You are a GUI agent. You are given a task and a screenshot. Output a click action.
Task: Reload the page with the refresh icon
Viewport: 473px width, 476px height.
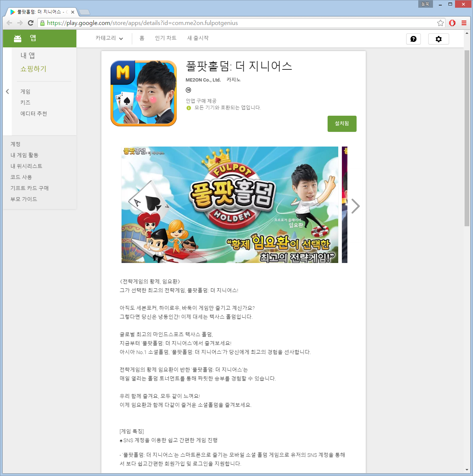[x=31, y=23]
